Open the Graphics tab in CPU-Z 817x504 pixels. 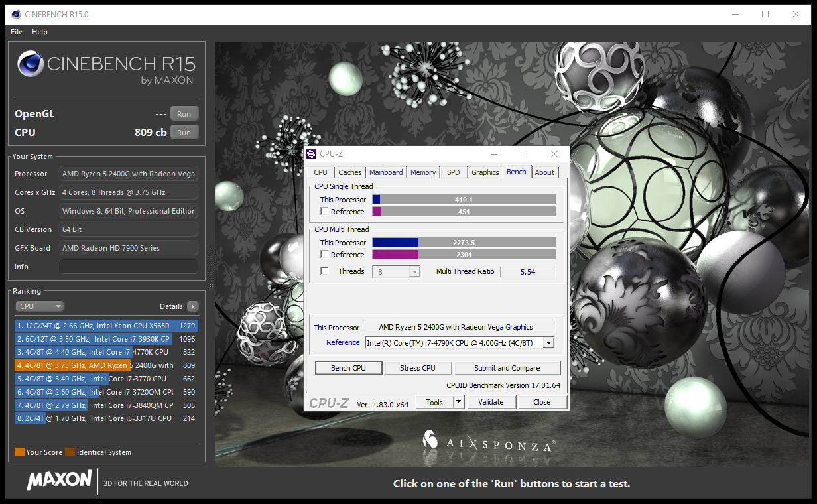[x=485, y=172]
